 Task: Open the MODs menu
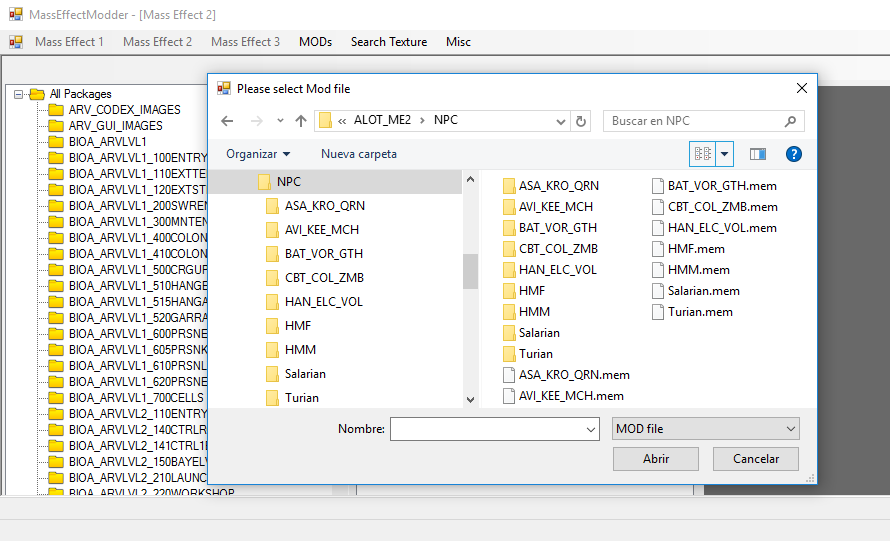316,42
